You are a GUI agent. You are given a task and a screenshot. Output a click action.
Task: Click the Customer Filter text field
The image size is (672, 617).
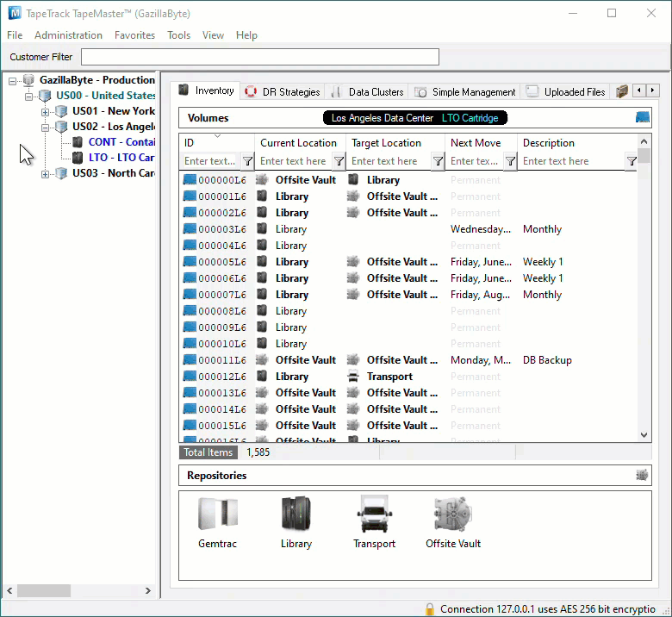[x=260, y=57]
